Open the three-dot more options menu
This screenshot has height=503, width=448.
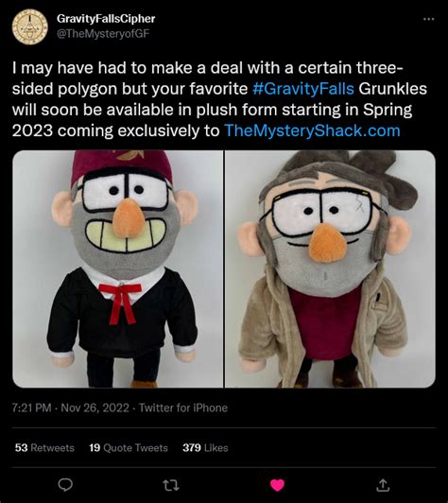point(428,19)
